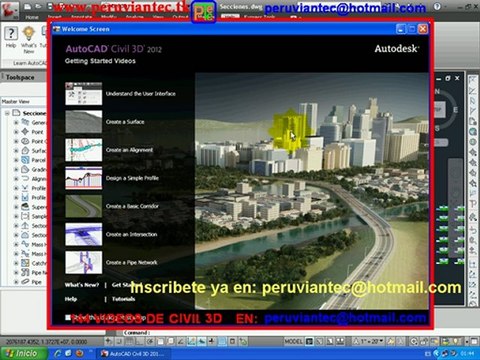Click the Create a Pipe Network thumbnail
The height and width of the screenshot is (360, 480).
84,262
